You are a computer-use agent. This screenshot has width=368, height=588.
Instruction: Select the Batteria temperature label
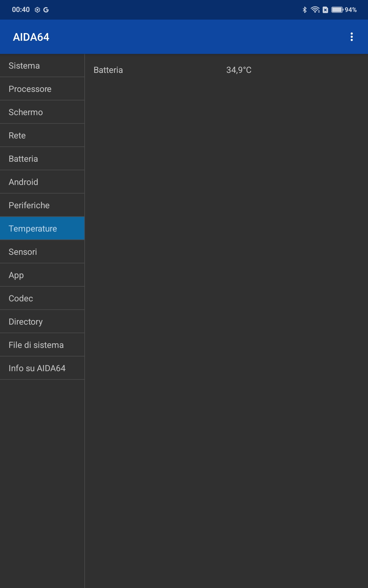(108, 70)
